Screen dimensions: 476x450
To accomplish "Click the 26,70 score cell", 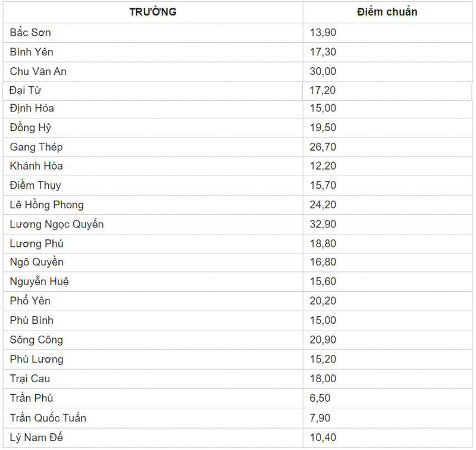I will (x=323, y=147).
